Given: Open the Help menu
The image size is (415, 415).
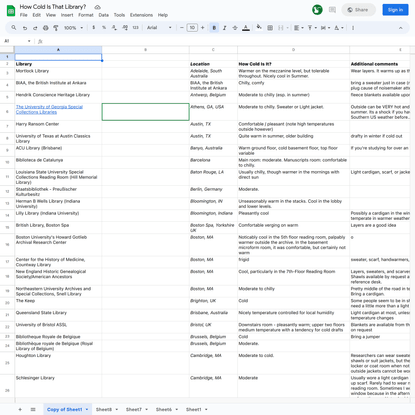Looking at the screenshot, I should (x=163, y=15).
